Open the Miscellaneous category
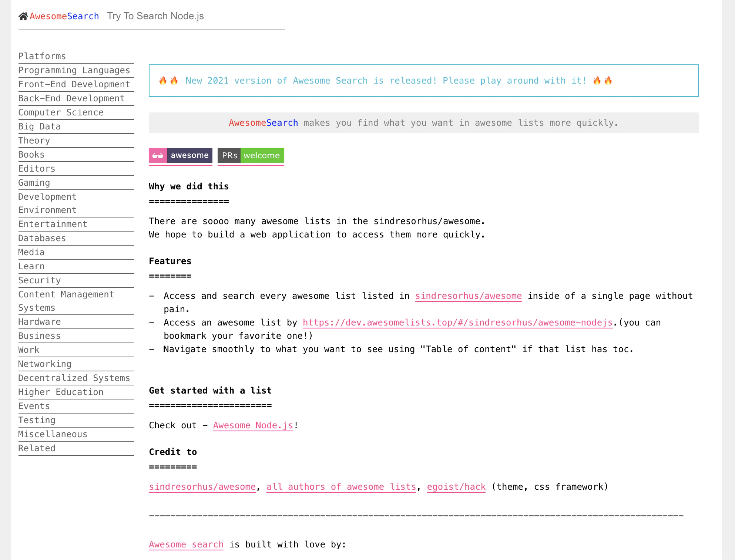Viewport: 735px width, 560px height. [53, 434]
